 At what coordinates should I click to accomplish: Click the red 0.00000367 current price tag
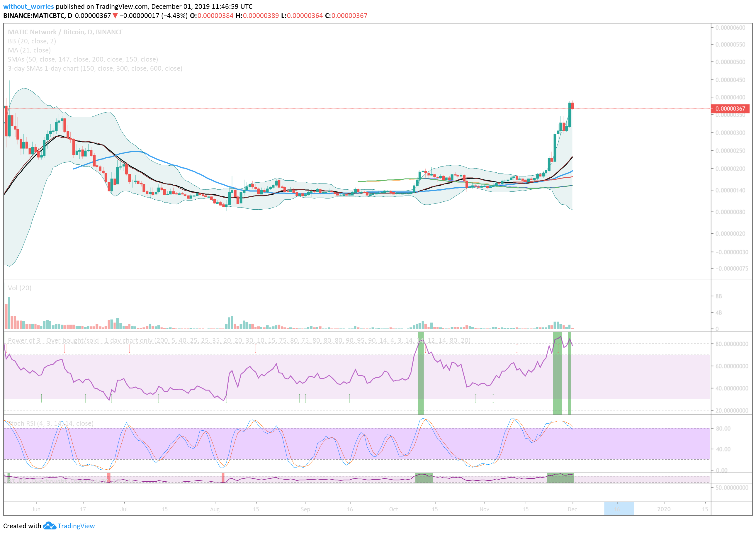pyautogui.click(x=730, y=109)
